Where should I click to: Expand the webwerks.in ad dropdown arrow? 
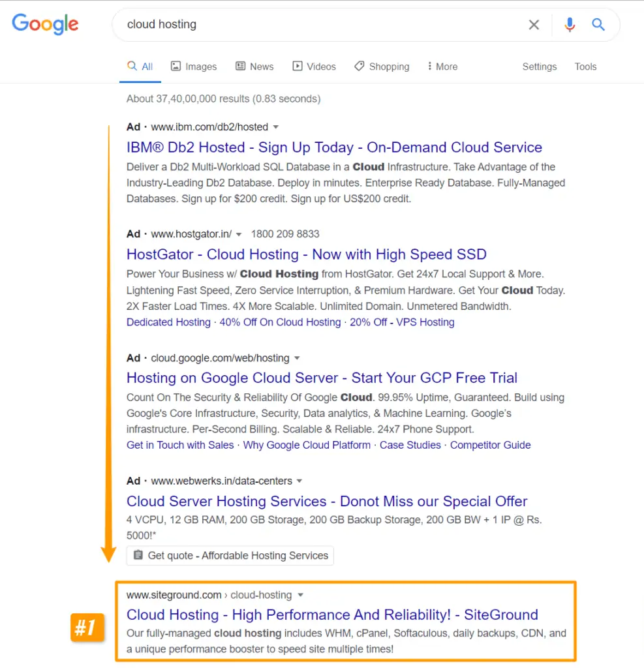(x=299, y=481)
